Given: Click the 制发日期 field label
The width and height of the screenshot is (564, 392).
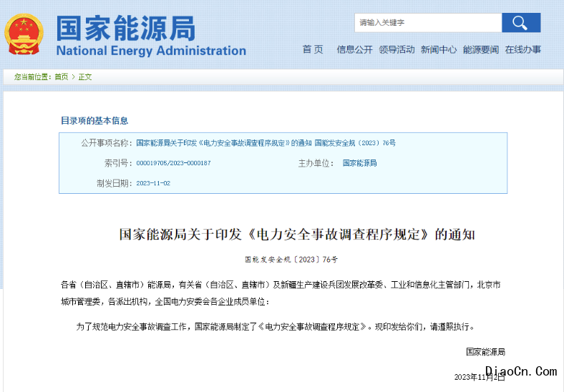Looking at the screenshot, I should pyautogui.click(x=115, y=183).
